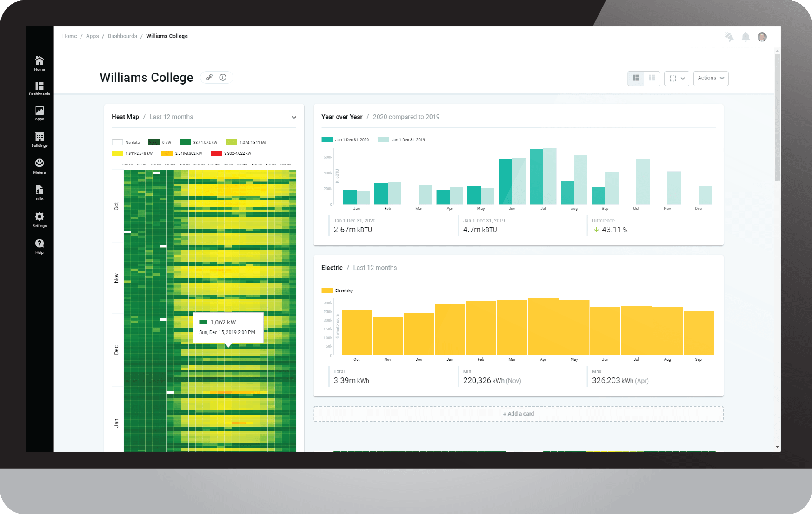Open the Settings gear in sidebar
The image size is (812, 515).
[x=40, y=219]
